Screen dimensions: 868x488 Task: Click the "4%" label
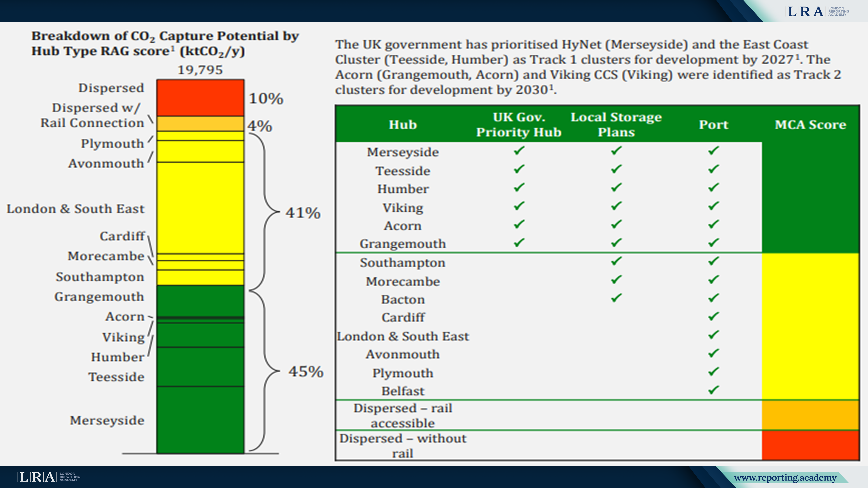click(259, 126)
